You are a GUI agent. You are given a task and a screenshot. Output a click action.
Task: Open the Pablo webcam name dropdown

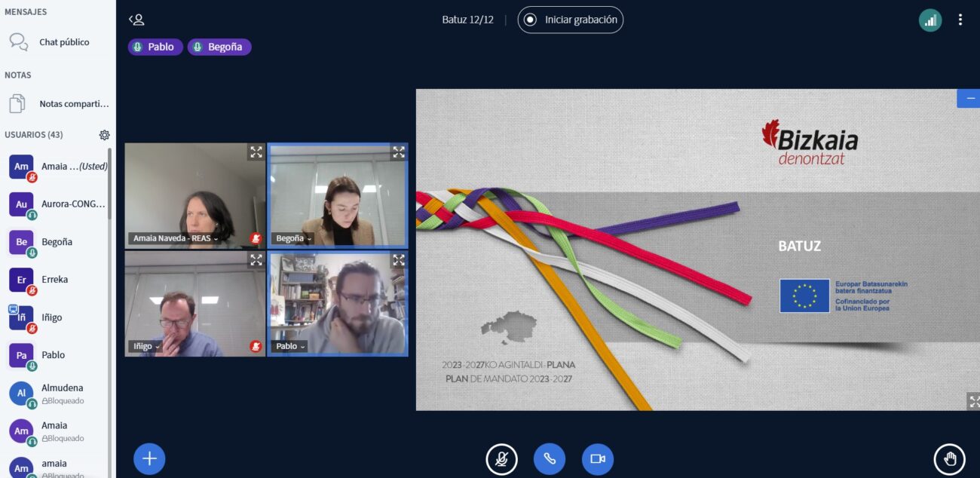click(290, 346)
